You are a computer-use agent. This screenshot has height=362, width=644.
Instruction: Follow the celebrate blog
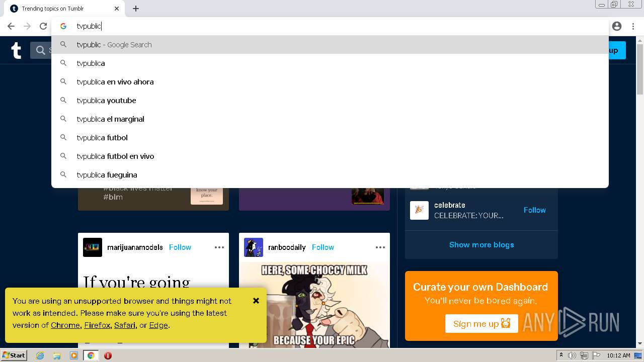tap(534, 210)
